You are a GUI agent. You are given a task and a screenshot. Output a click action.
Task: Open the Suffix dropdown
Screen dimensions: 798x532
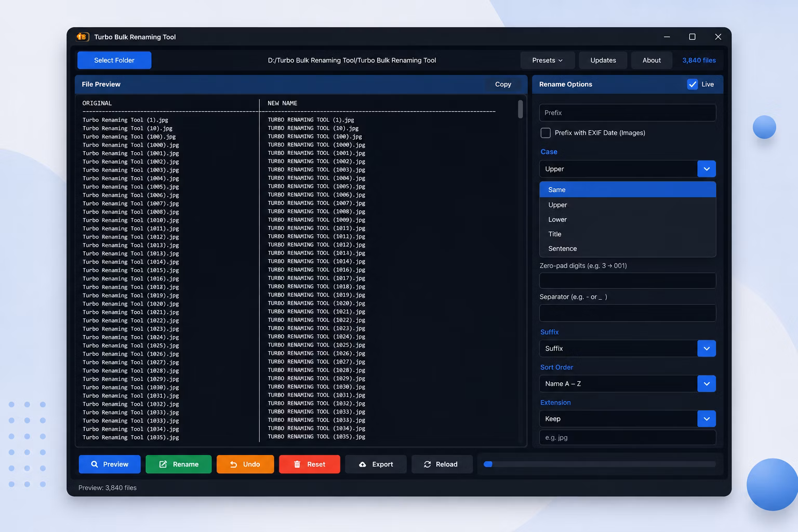point(628,349)
